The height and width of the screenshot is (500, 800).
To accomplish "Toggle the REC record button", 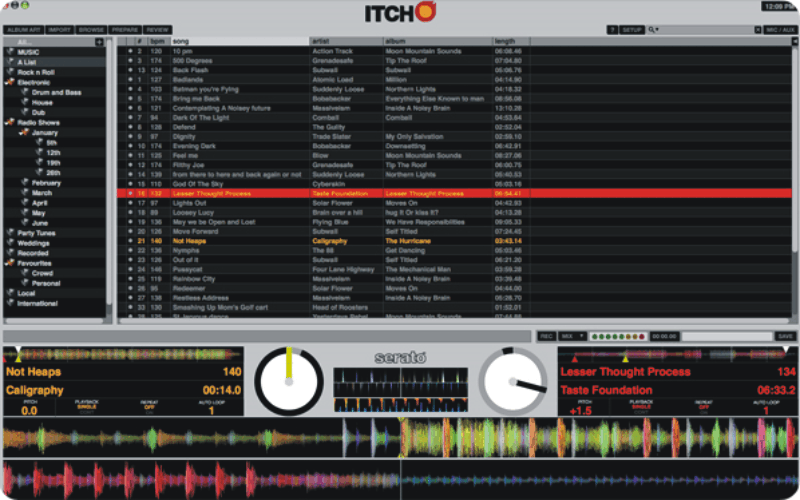I will [546, 336].
